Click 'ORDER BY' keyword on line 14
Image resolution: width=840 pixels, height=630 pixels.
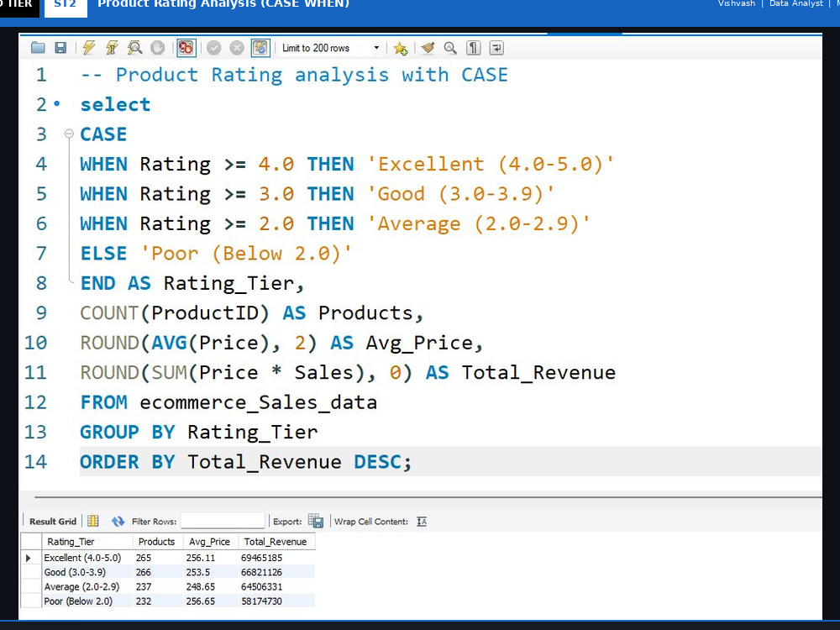128,462
